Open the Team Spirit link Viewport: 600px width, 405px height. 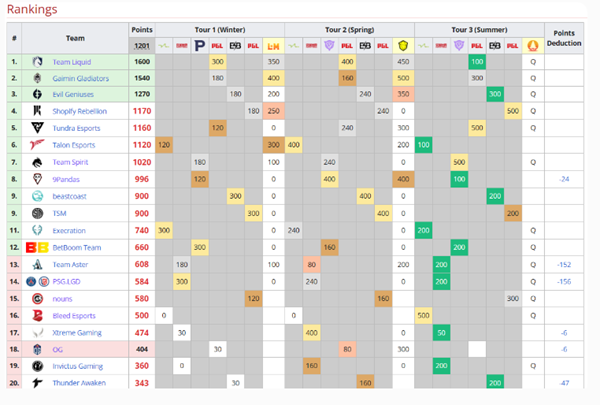(71, 162)
